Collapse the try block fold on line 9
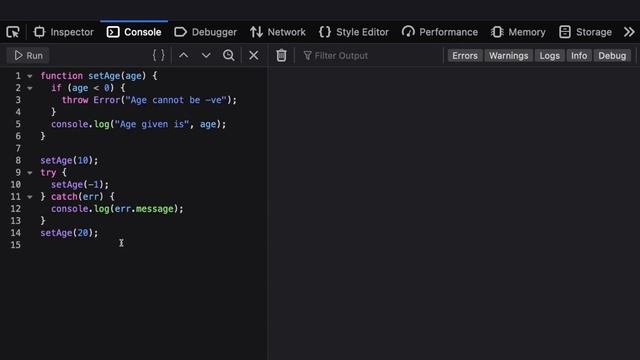640x360 pixels. [x=30, y=173]
